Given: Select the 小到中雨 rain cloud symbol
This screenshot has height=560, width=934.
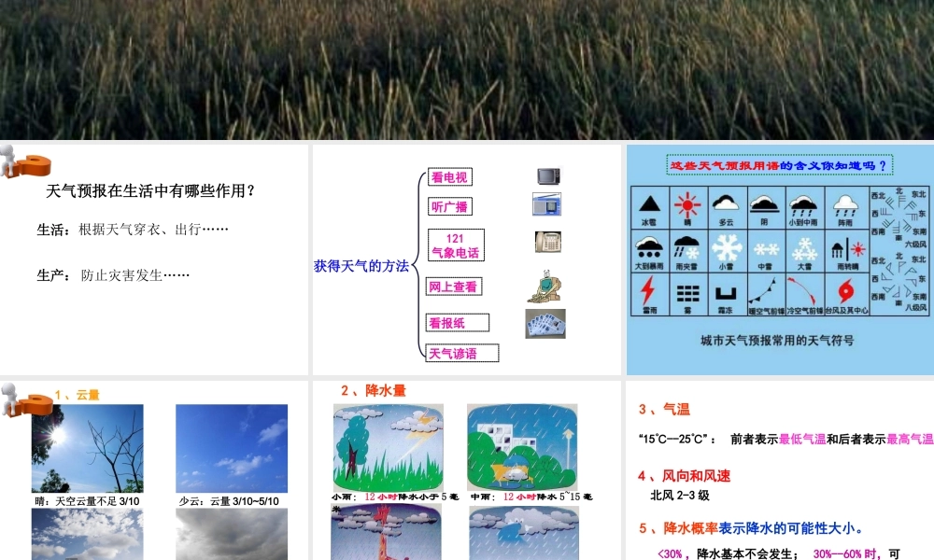Looking at the screenshot, I should (803, 206).
